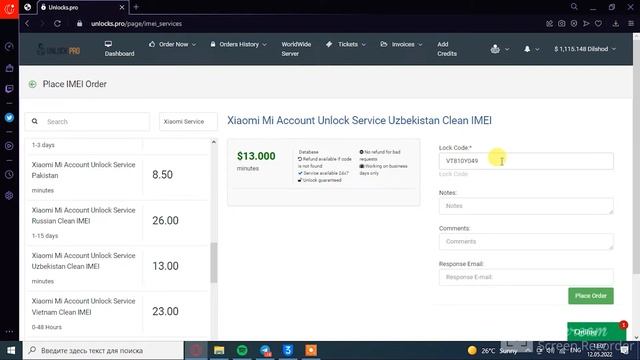
Task: Open browser downloads icon
Action: point(616,24)
